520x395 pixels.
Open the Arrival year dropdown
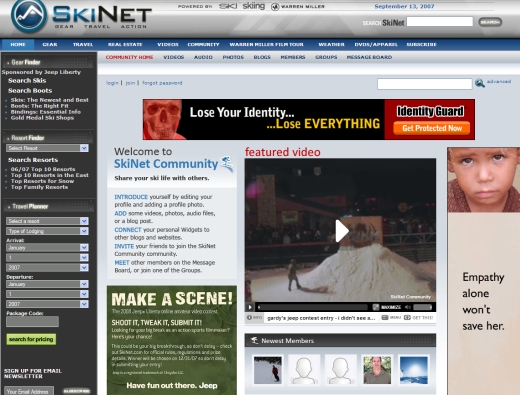[x=47, y=267]
